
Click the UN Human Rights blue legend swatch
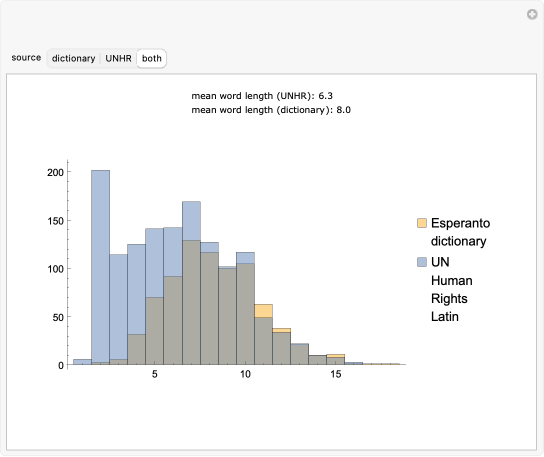click(x=422, y=262)
